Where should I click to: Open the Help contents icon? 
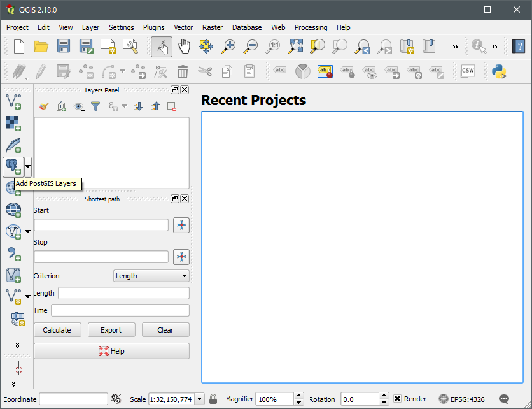pos(519,47)
